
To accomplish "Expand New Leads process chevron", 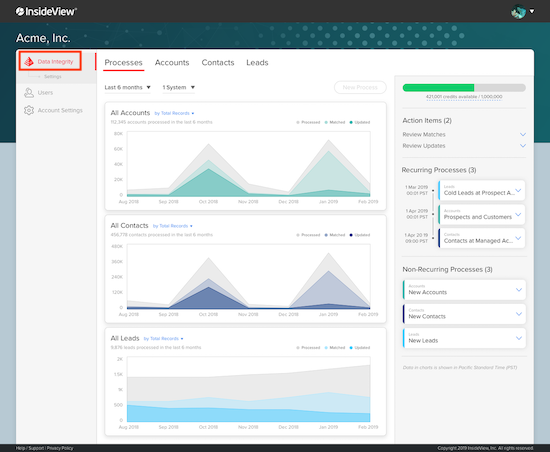I will point(519,338).
